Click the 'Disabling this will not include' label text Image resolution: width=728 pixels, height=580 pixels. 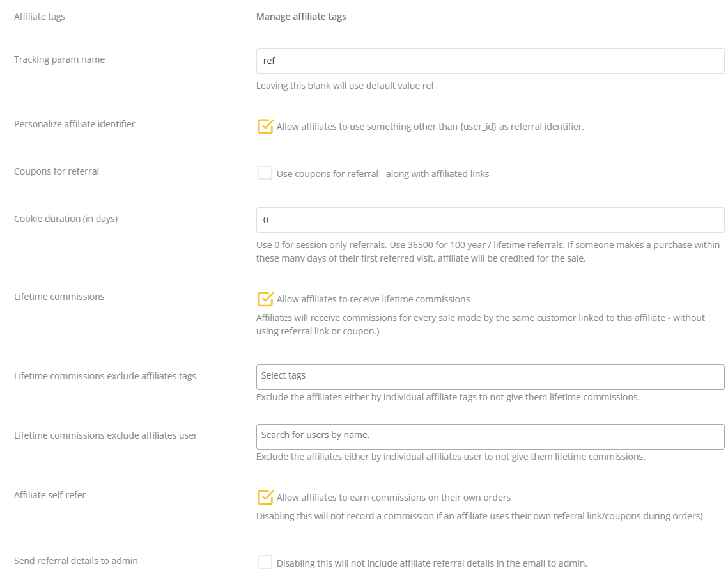[x=431, y=563]
